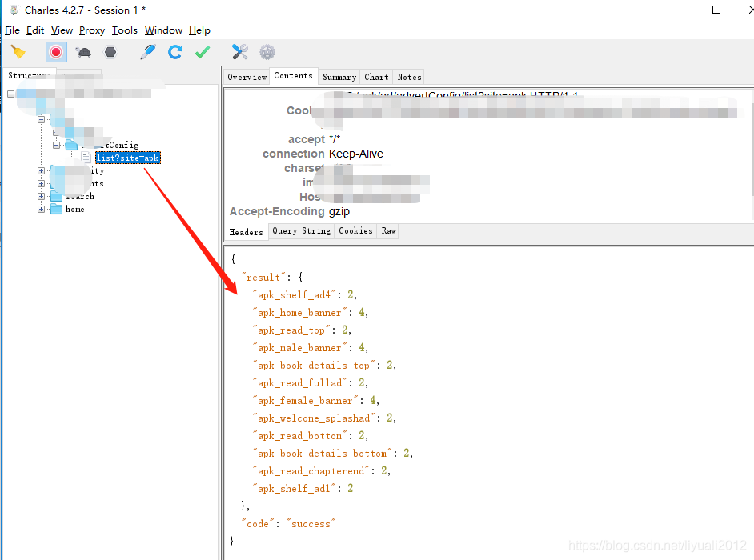Expand the search folder node
Image resolution: width=754 pixels, height=560 pixels.
coord(42,196)
